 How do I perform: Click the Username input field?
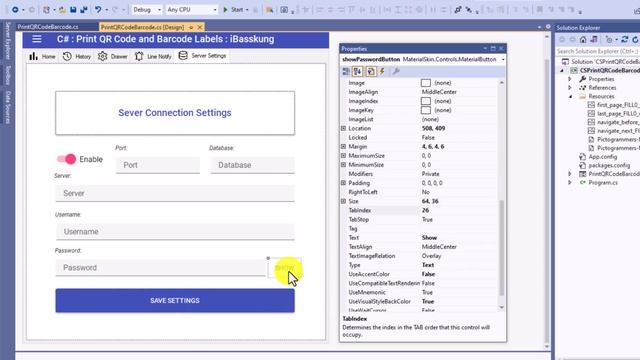[x=175, y=231]
